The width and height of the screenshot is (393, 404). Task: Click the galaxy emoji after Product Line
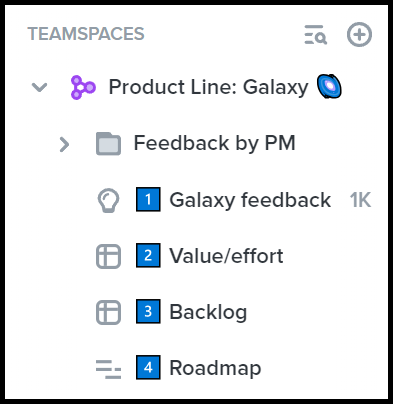(x=329, y=87)
